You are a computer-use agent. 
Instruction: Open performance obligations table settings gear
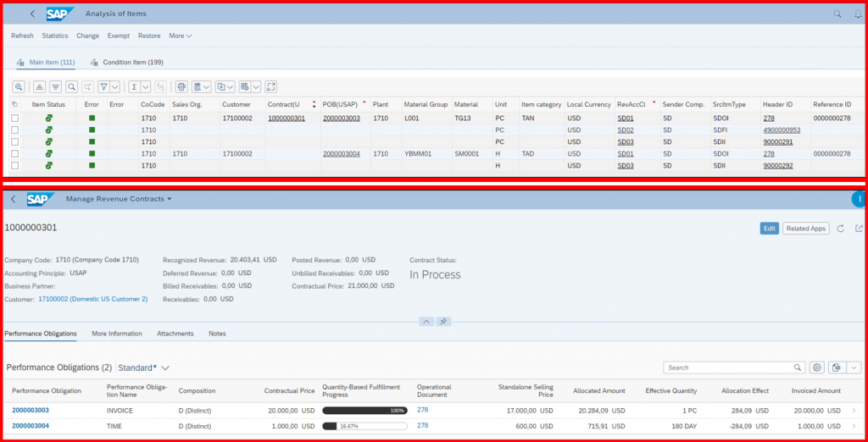click(x=817, y=367)
